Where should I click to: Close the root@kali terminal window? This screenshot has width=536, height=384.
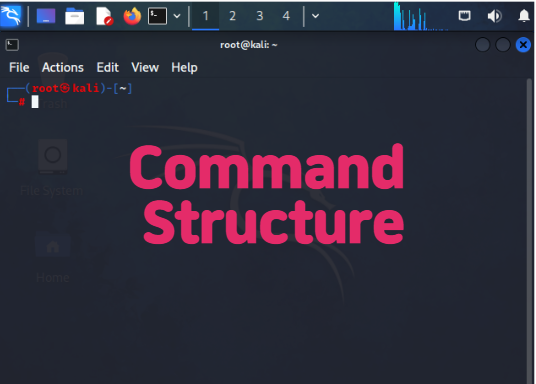click(523, 45)
